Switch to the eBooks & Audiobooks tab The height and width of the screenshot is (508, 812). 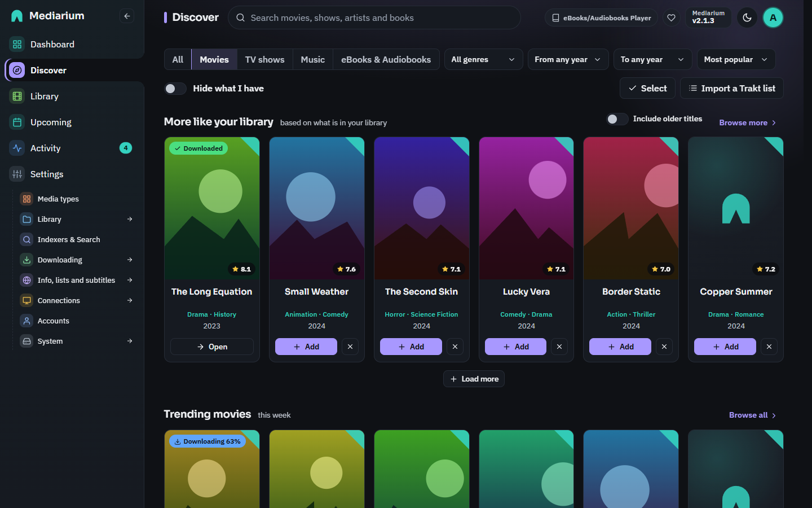[x=386, y=59]
